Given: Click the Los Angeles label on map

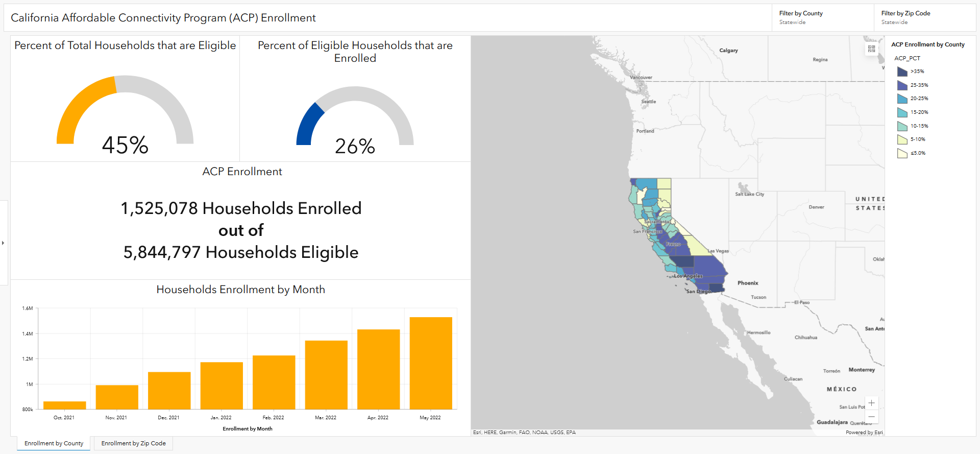Looking at the screenshot, I should tap(688, 276).
